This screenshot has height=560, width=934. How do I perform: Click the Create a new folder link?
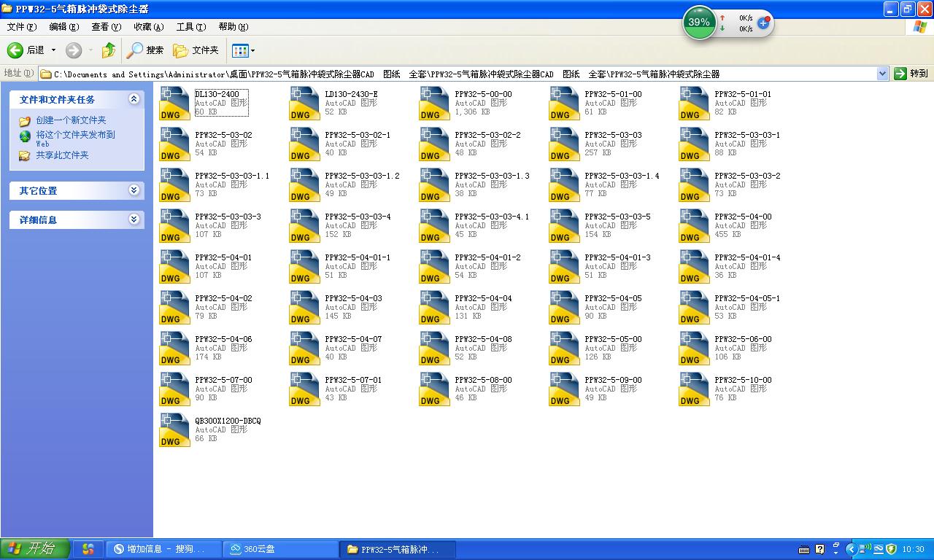click(71, 120)
